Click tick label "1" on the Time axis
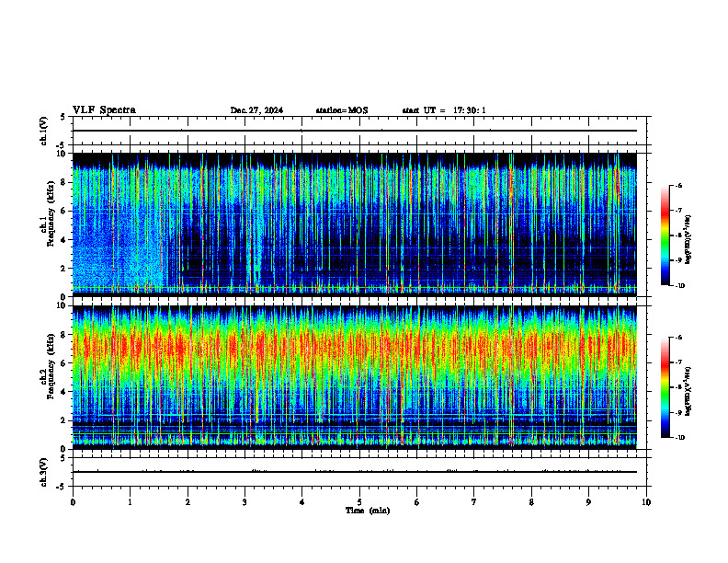Image resolution: width=728 pixels, height=563 pixels. [x=130, y=502]
